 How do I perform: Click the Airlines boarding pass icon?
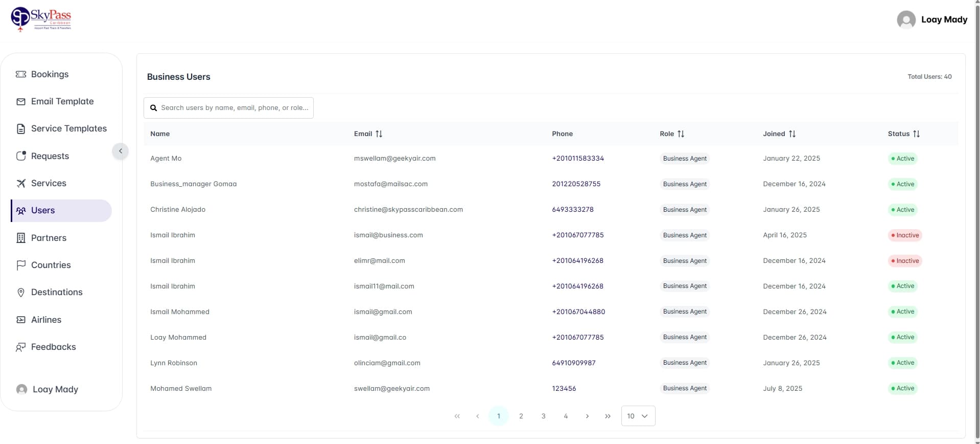[21, 320]
